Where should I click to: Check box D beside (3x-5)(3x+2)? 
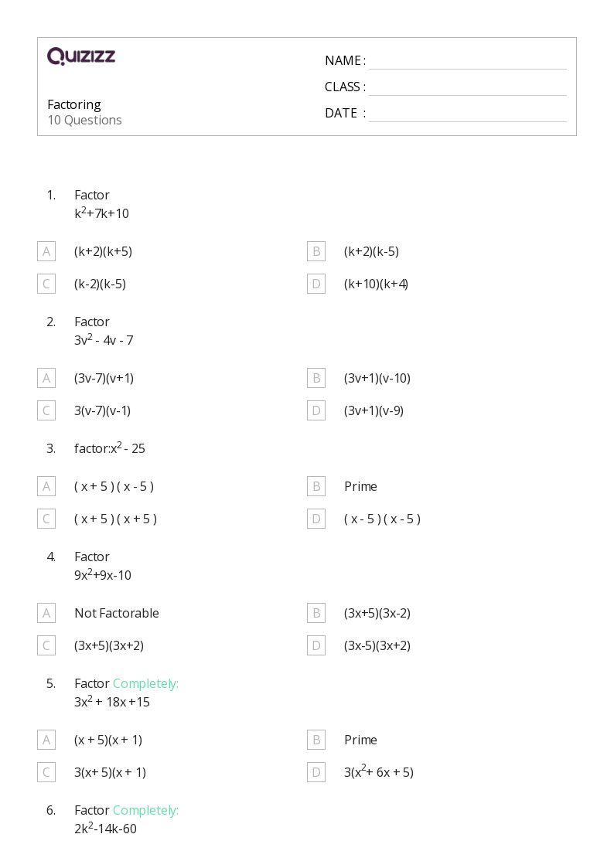(316, 646)
